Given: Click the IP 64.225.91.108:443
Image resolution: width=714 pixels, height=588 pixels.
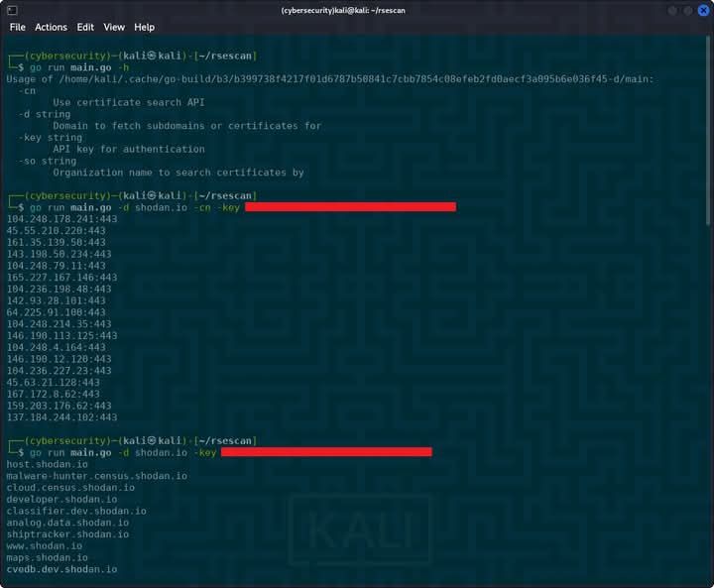Looking at the screenshot, I should point(56,312).
